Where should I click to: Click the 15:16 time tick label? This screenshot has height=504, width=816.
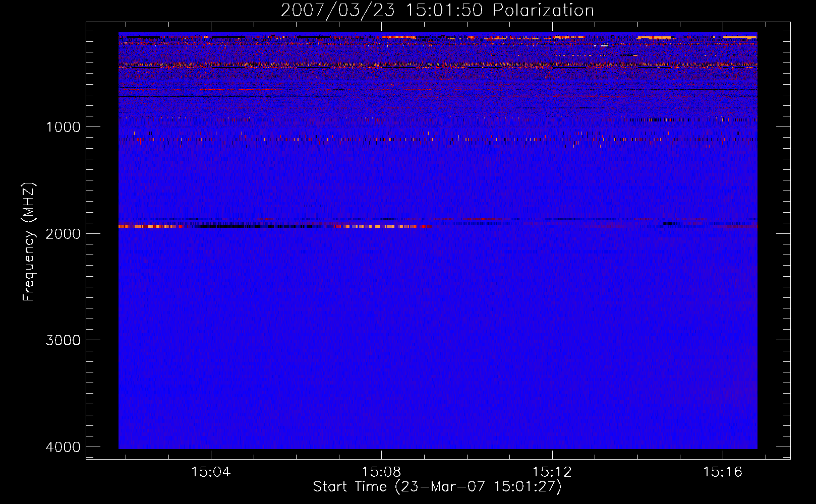(723, 472)
